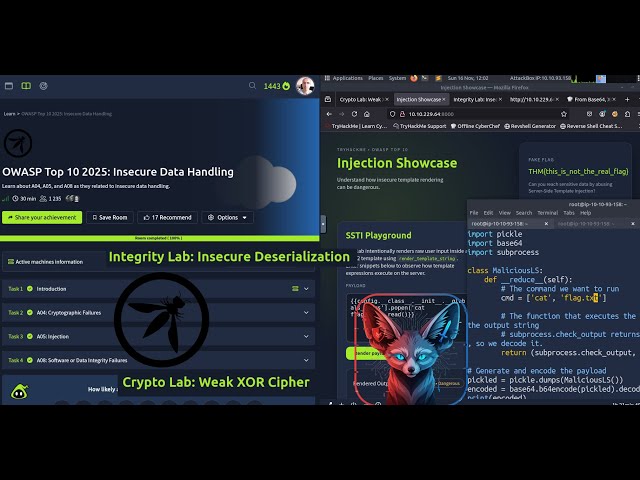The height and width of the screenshot is (480, 640).
Task: Close the first terminal tab
Action: [x=546, y=224]
